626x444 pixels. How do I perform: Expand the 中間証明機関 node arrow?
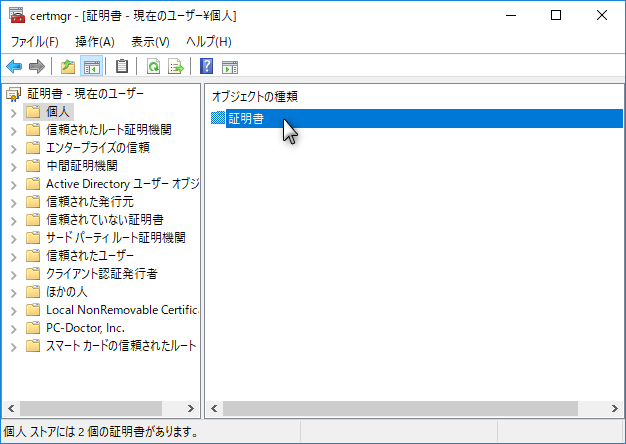(x=13, y=166)
